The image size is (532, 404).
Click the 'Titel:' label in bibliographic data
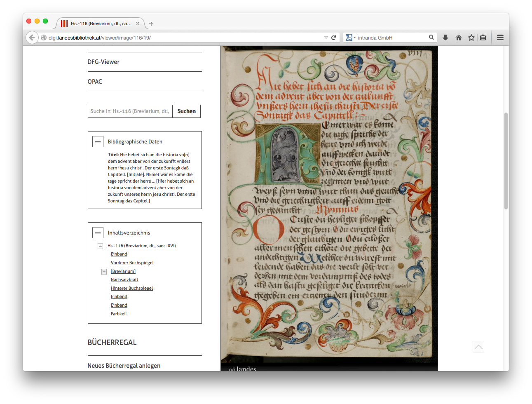[113, 155]
